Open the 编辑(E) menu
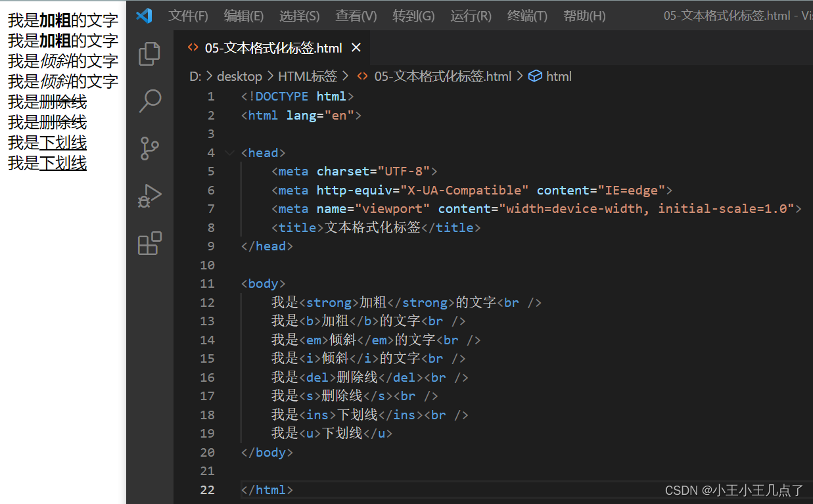Screen dimensions: 813x504 tap(244, 16)
